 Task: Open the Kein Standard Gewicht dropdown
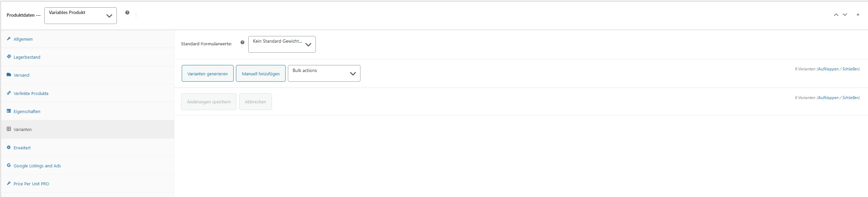tap(282, 44)
